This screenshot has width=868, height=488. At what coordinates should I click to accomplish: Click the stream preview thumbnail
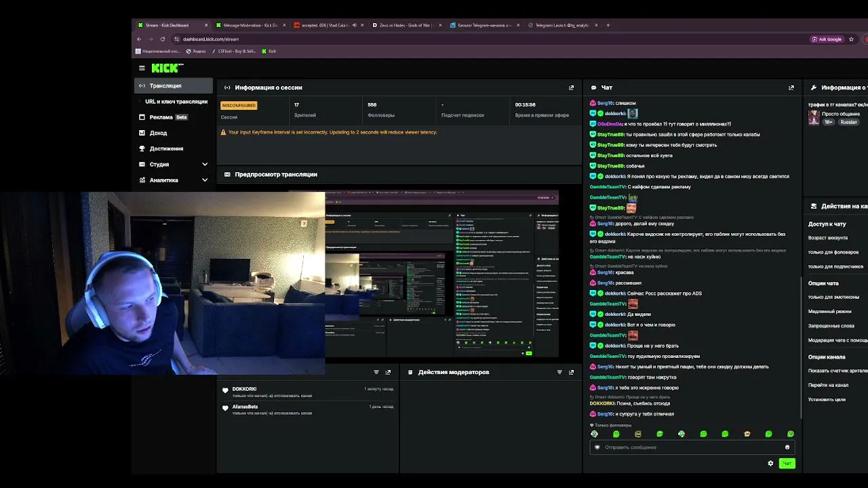(x=441, y=274)
